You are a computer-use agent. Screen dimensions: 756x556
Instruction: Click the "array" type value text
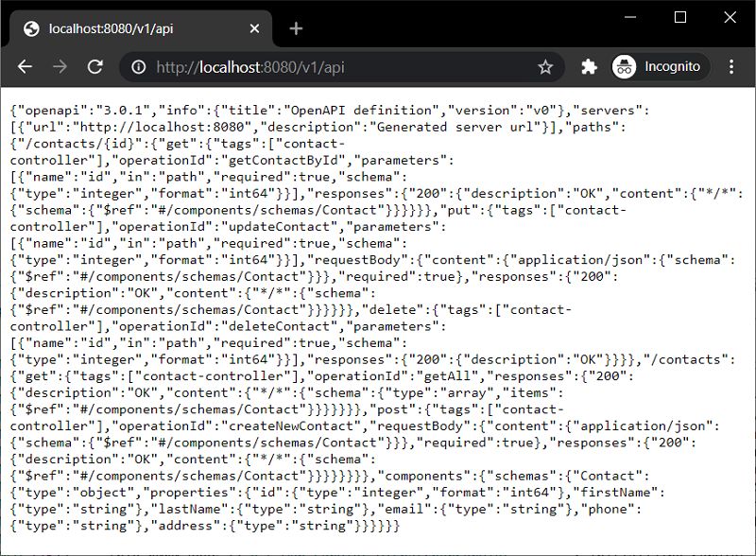(467, 392)
